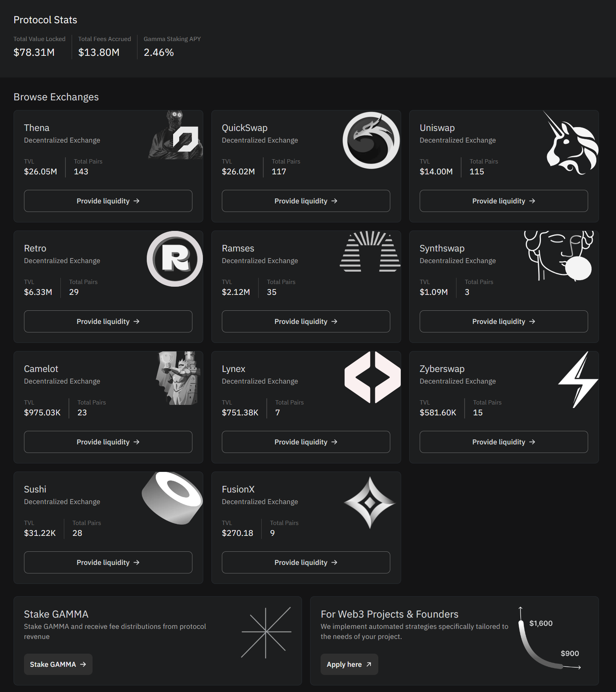Click Synthswap's $1.09M TVL value

pos(434,292)
